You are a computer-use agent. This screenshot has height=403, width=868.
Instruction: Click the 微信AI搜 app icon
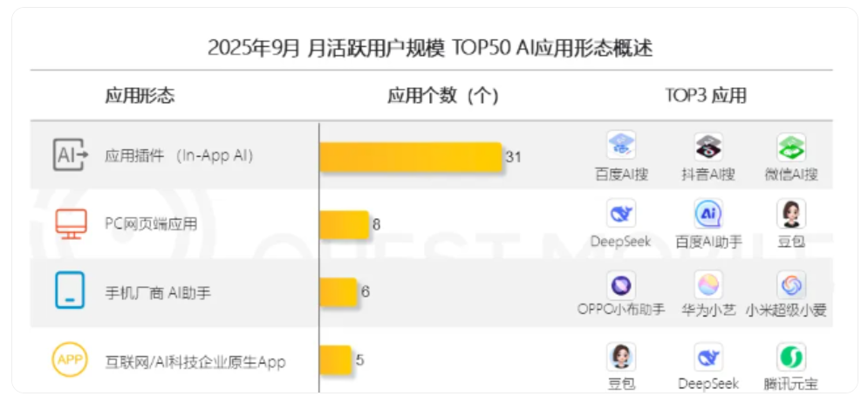click(x=791, y=146)
